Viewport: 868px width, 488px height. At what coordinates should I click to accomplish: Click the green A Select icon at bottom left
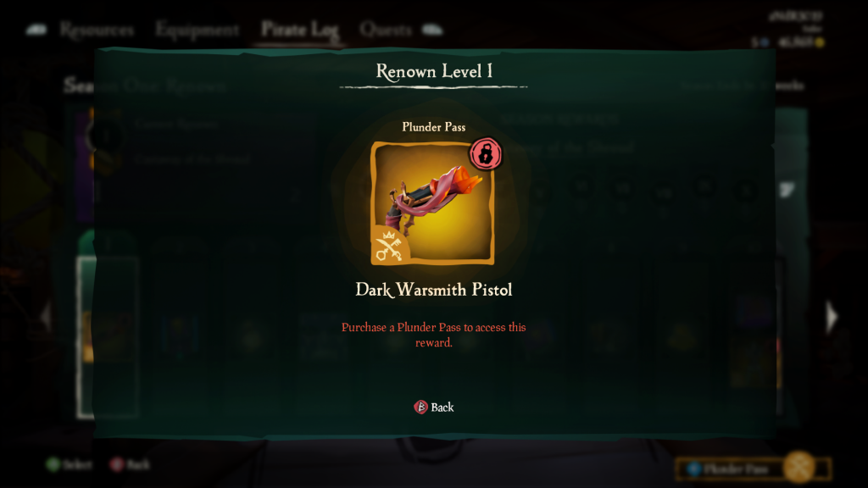[53, 464]
